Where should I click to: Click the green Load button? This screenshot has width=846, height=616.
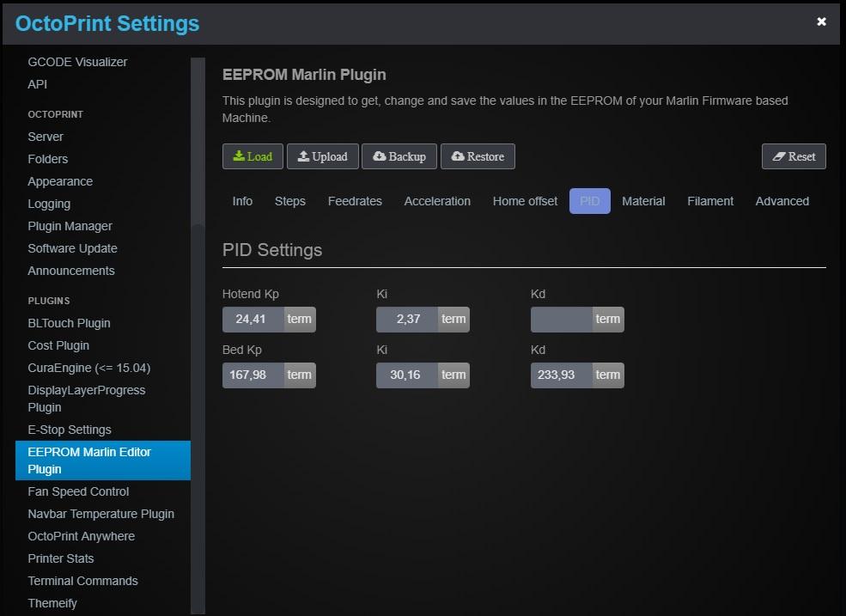253,156
